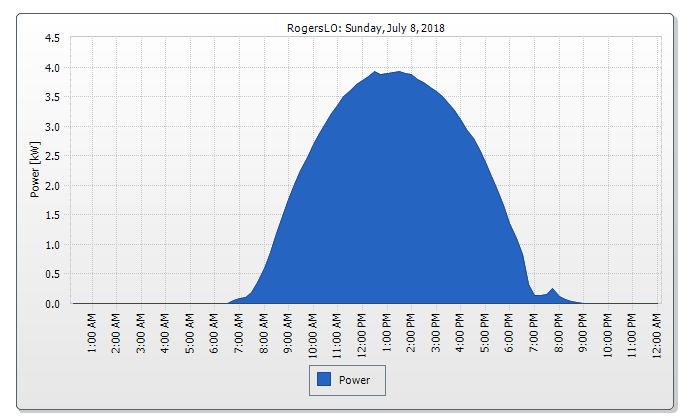Click the 4.0 y-axis value
The height and width of the screenshot is (416, 690).
[52, 68]
